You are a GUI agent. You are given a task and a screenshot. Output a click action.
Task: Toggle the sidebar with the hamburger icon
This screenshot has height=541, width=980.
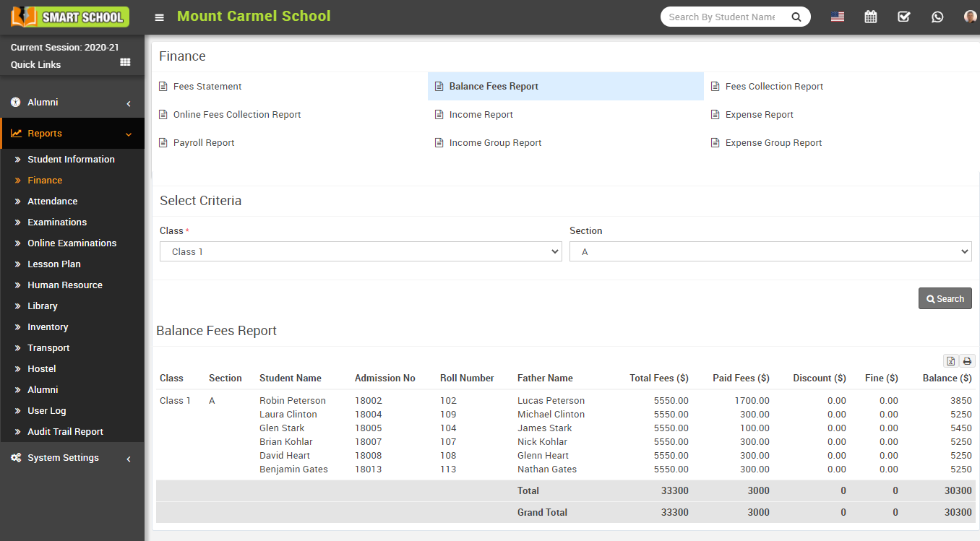pos(159,16)
